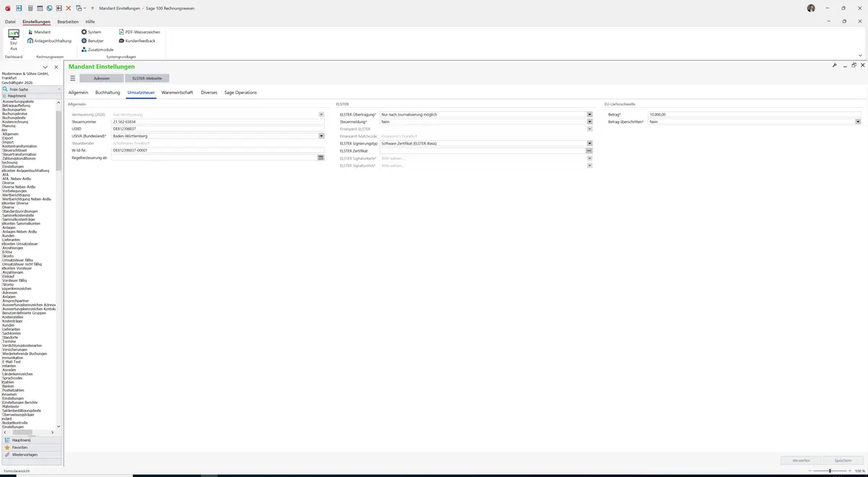
Task: Click the Adressen button under Mandant Einstellungen
Action: pos(102,78)
